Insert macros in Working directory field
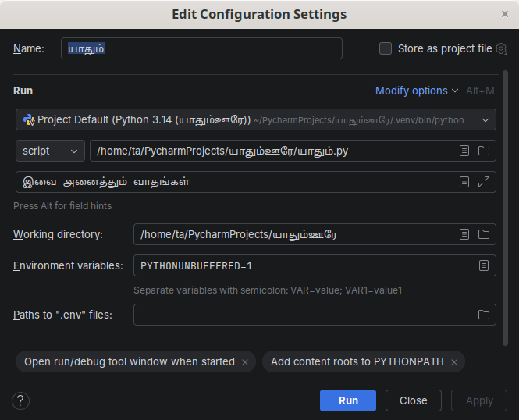The image size is (519, 420). point(464,234)
